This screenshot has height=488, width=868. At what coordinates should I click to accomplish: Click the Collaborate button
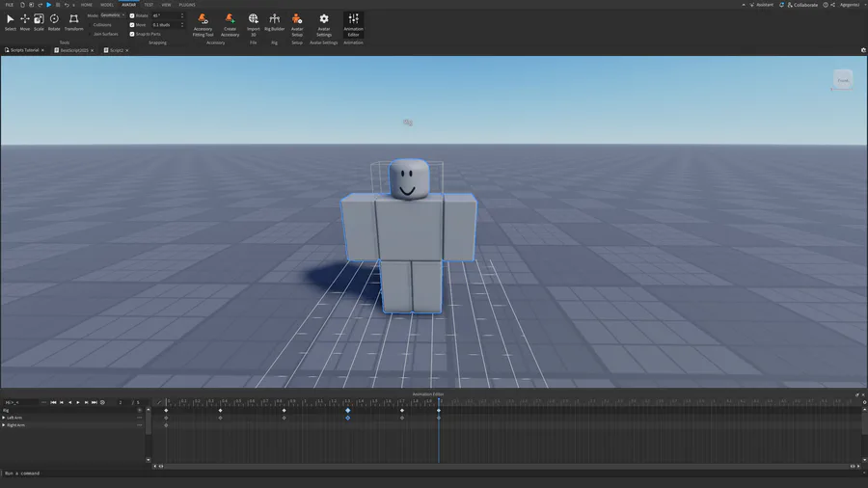[x=802, y=5]
